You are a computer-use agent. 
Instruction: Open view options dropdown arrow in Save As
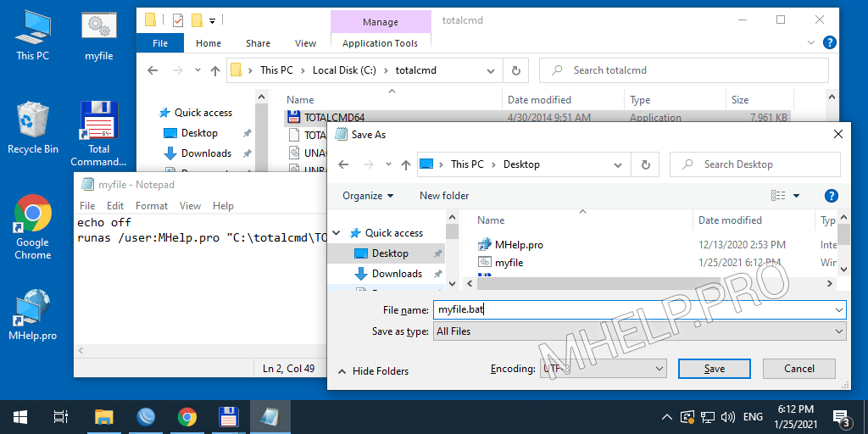coord(797,196)
